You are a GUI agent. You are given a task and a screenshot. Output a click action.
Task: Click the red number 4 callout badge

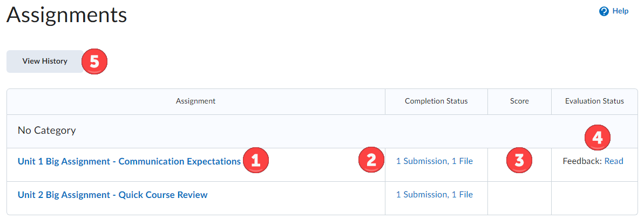[x=597, y=138]
